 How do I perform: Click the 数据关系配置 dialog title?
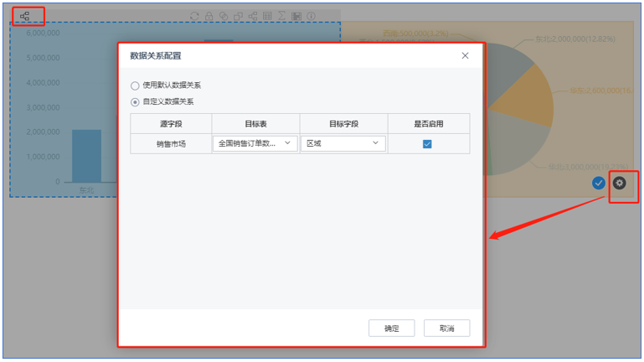point(156,56)
